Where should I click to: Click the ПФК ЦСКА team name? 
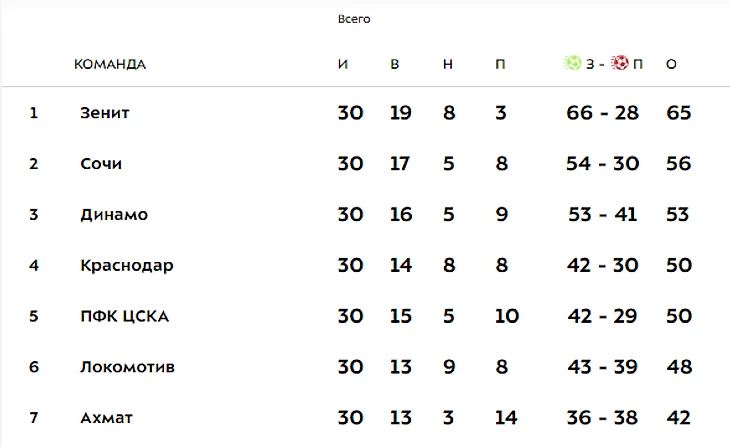tap(124, 316)
